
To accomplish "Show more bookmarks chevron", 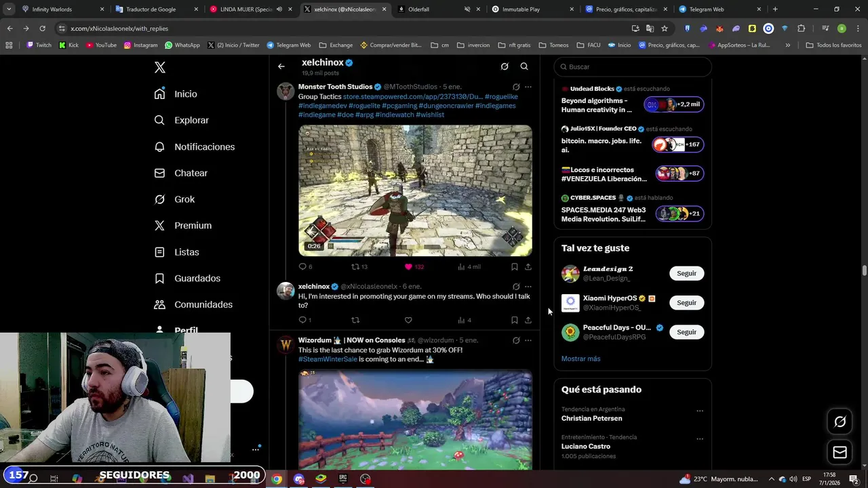I will pos(787,45).
